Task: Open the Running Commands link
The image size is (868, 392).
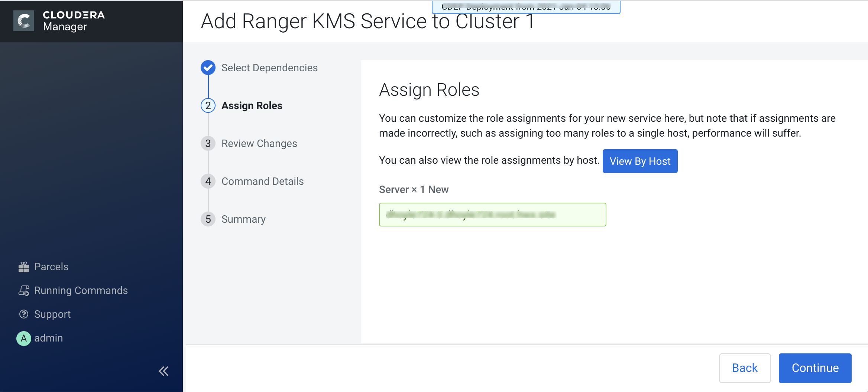Action: [81, 291]
